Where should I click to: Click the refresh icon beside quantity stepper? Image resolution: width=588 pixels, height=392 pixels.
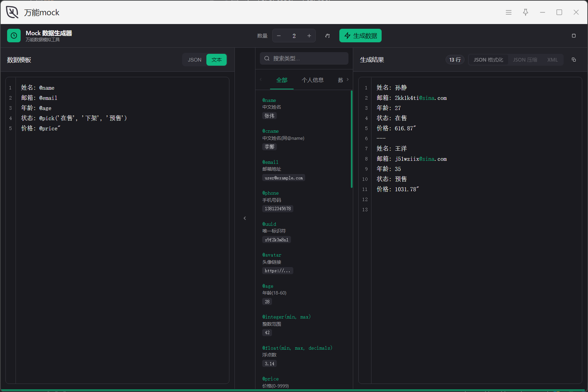pos(327,36)
